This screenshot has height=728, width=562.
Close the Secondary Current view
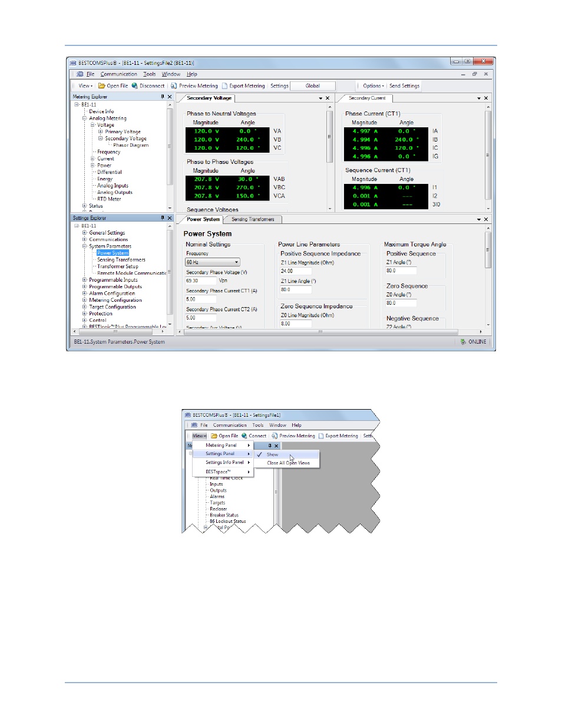tap(486, 98)
